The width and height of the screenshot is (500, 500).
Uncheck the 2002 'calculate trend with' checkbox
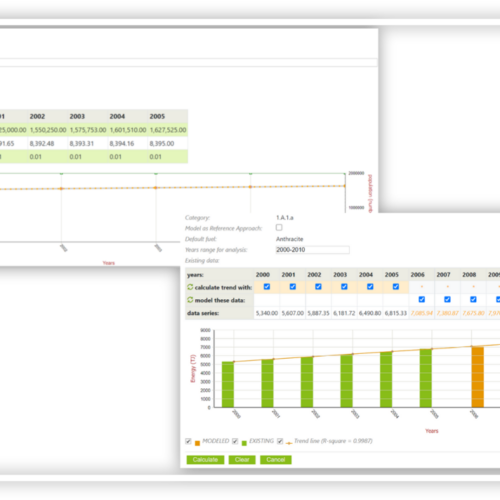click(x=318, y=287)
